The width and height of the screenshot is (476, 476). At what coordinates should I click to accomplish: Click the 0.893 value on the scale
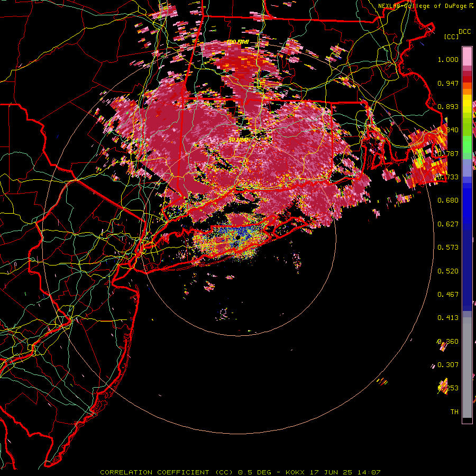pos(448,106)
